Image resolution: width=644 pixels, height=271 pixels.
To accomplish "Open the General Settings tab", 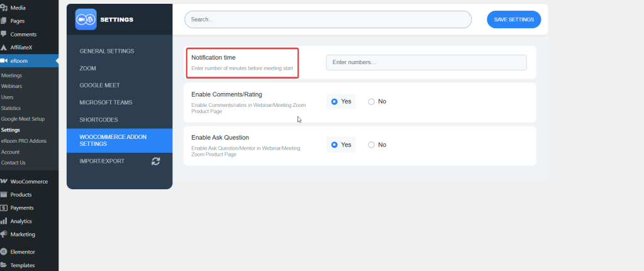I will [119, 52].
